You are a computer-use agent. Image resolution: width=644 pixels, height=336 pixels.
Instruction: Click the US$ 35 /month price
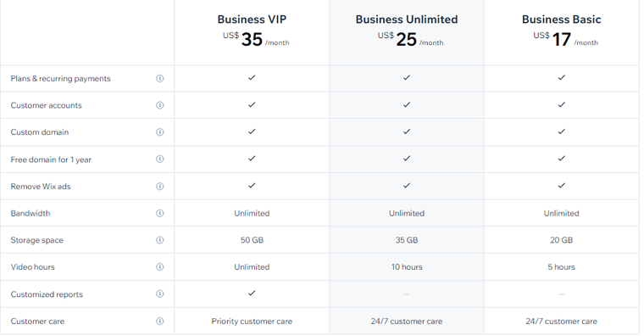click(256, 40)
